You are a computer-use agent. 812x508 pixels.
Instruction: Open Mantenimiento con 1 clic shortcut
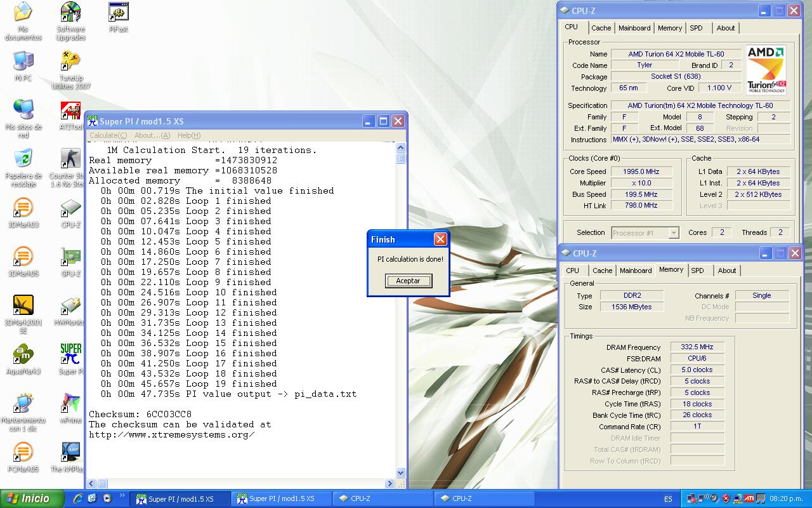[23, 413]
